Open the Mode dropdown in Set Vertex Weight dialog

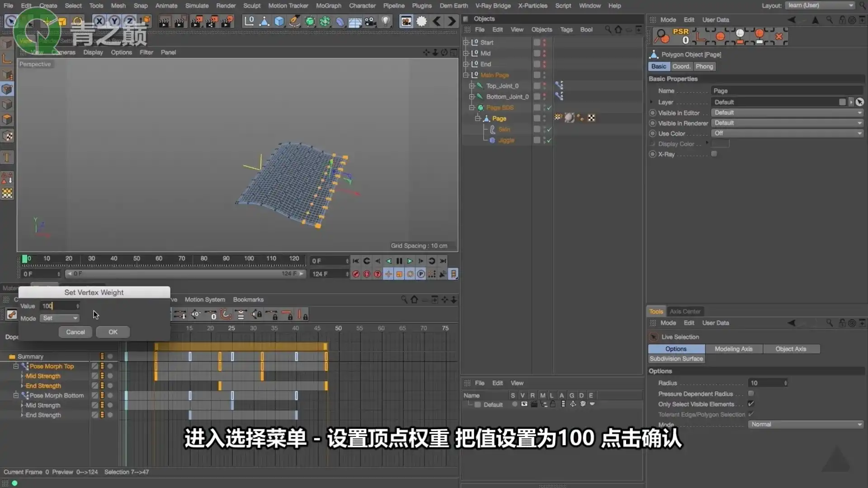59,318
